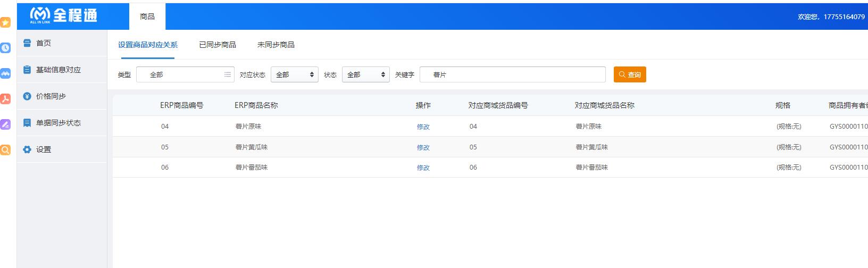868x268 pixels.
Task: Open the 类型 selector showing 全部
Action: (x=185, y=74)
